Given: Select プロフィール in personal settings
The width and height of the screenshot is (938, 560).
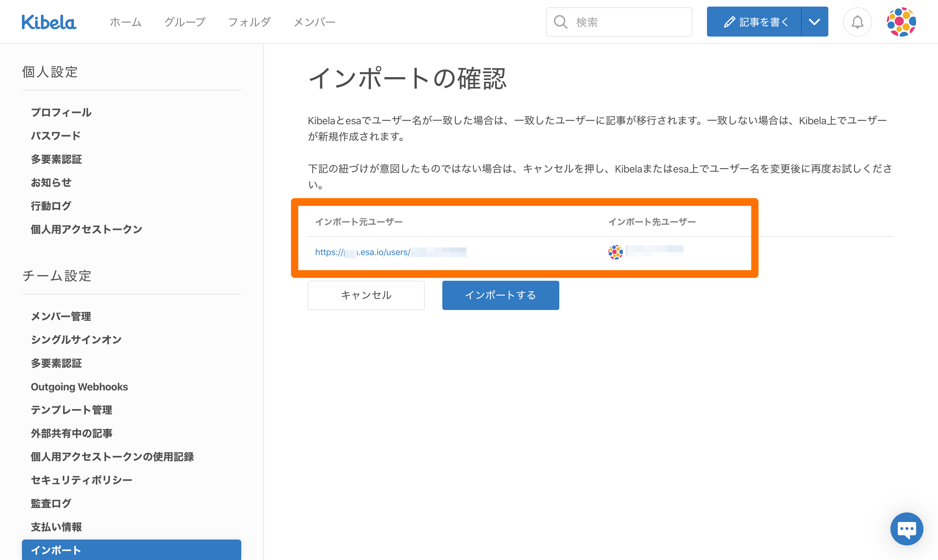Looking at the screenshot, I should (x=61, y=113).
